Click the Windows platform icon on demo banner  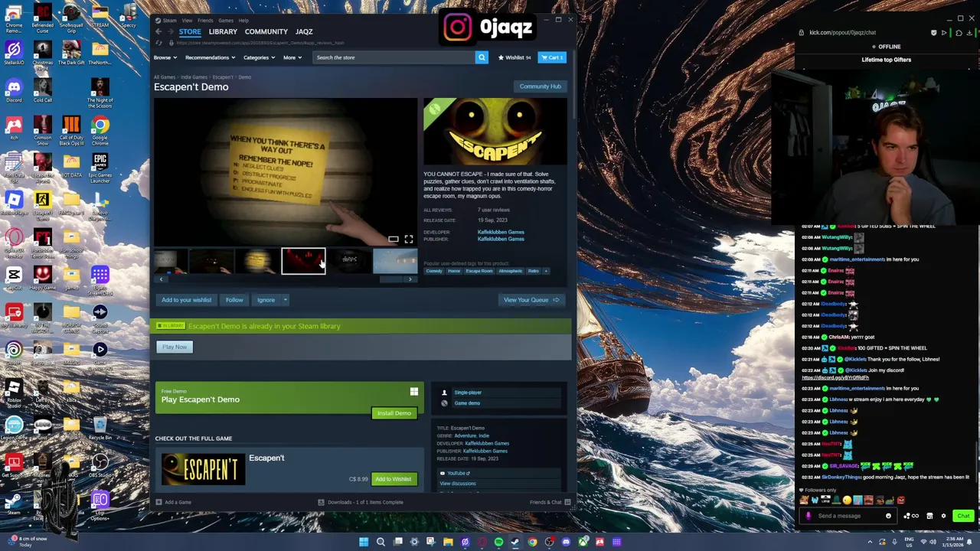tap(414, 393)
